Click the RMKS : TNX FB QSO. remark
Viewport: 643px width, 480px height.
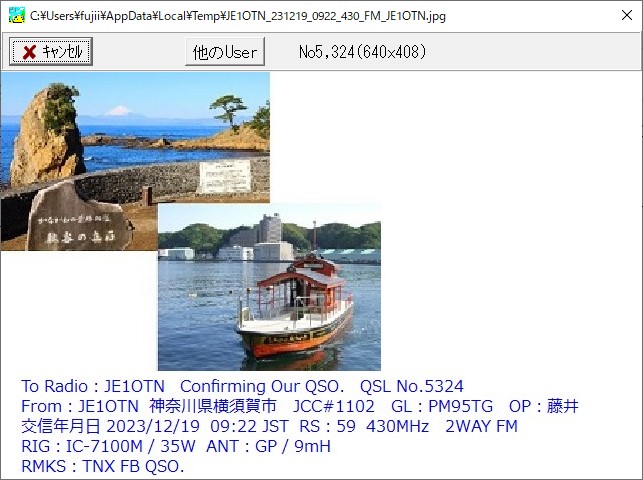[103, 466]
